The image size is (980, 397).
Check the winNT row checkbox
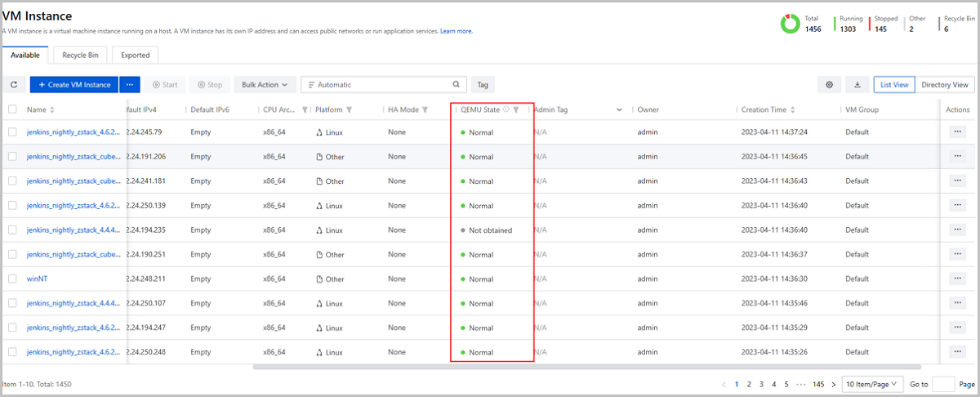pyautogui.click(x=12, y=279)
